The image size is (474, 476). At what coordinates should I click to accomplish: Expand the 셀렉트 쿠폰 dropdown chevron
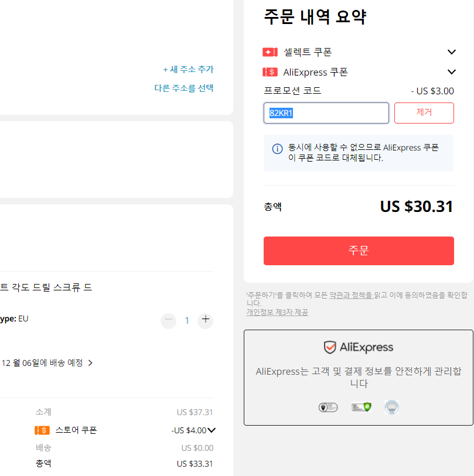(x=452, y=52)
